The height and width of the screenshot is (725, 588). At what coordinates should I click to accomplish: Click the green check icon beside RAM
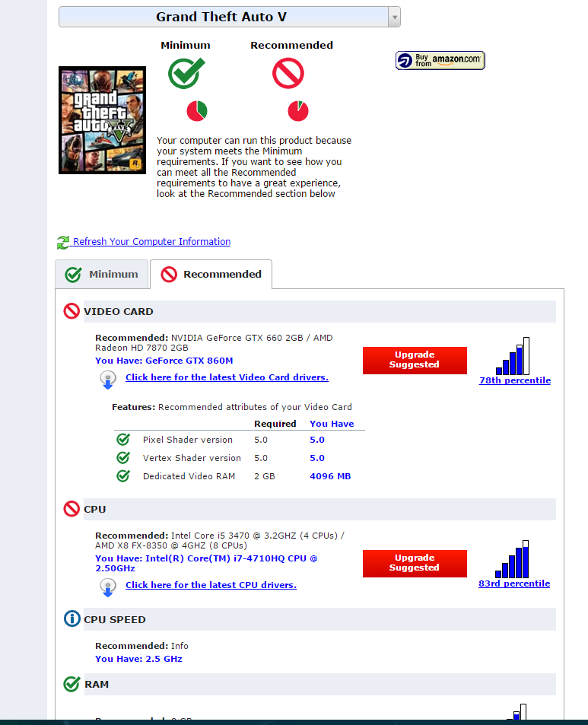pos(72,684)
